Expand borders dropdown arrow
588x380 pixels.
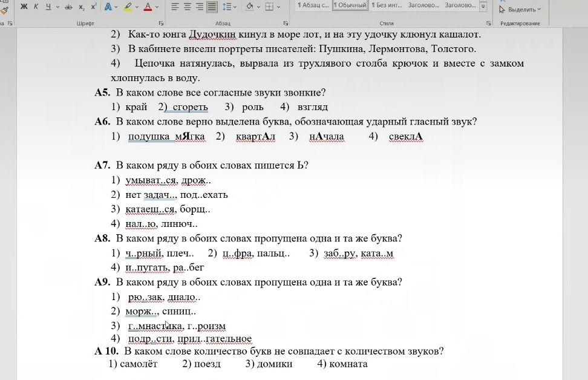tap(279, 7)
